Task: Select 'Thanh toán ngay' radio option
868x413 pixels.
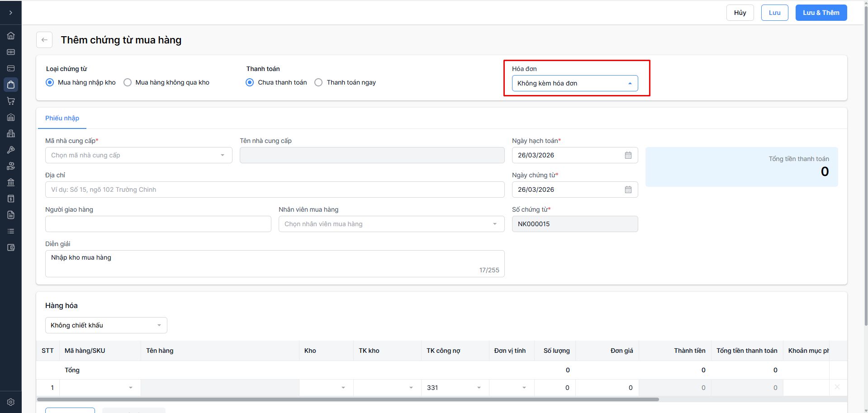Action: click(319, 82)
